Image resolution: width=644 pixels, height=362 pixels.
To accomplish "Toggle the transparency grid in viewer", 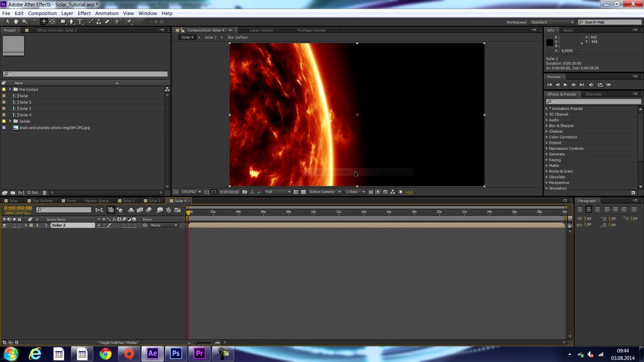I will (x=303, y=192).
